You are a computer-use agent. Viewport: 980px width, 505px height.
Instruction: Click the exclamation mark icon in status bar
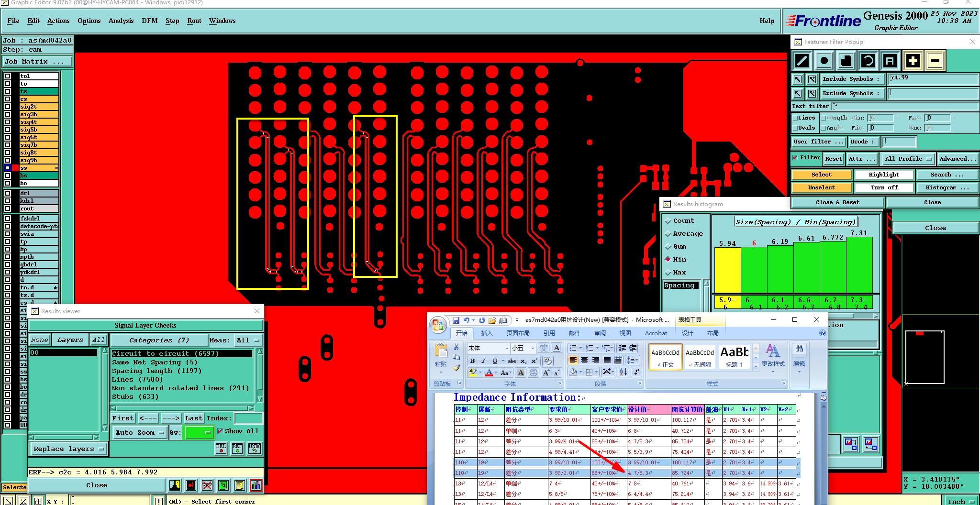point(159,501)
